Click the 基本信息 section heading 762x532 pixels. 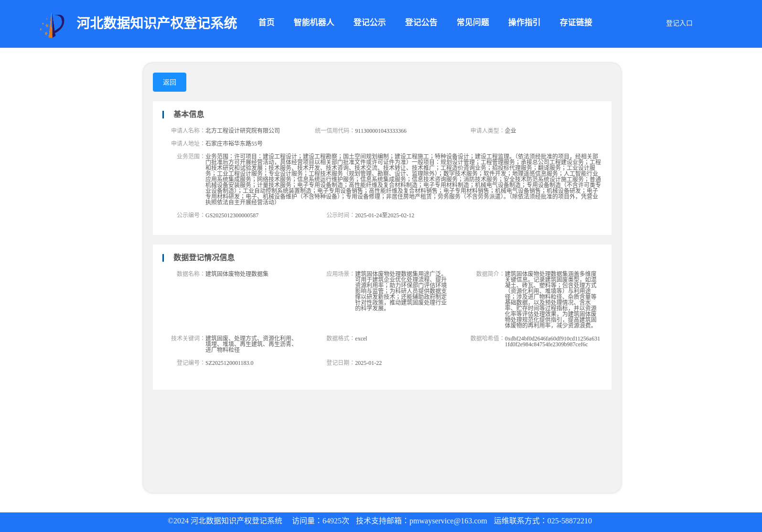click(188, 114)
